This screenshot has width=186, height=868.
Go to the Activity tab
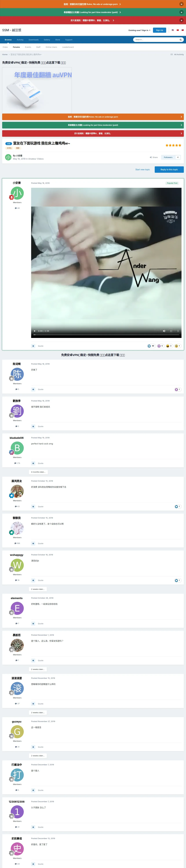click(20, 40)
